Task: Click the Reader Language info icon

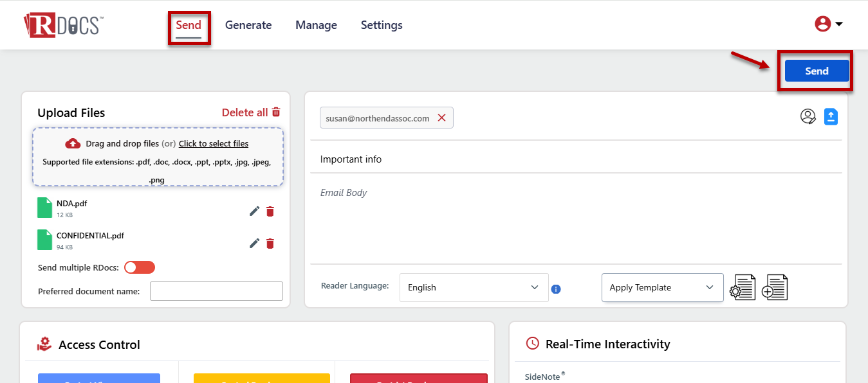Action: point(556,289)
